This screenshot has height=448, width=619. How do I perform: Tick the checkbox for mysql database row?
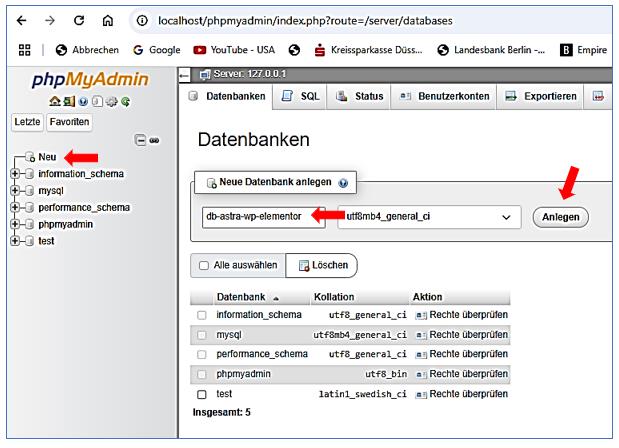pyautogui.click(x=202, y=334)
